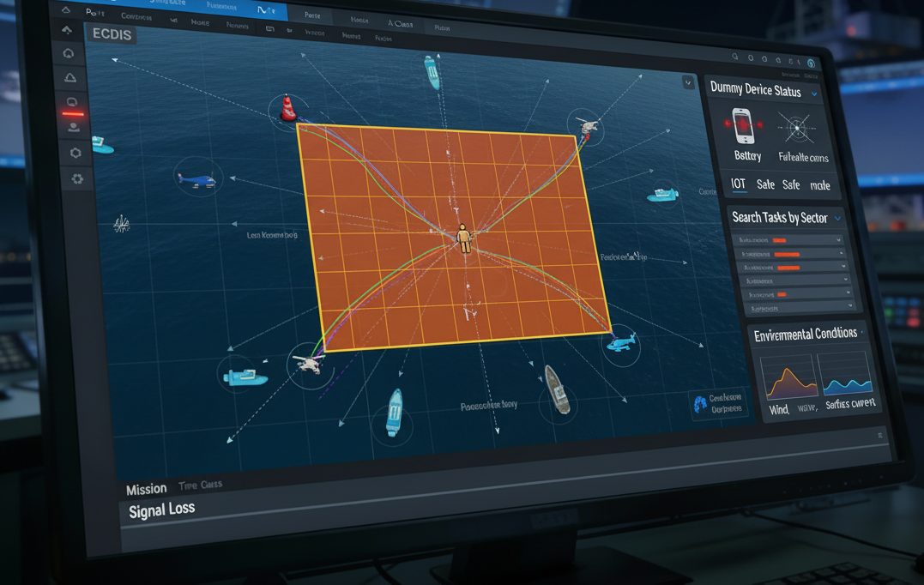Screen dimensions: 924x585
Task: Open the Mission tab at the bottom
Action: 146,489
